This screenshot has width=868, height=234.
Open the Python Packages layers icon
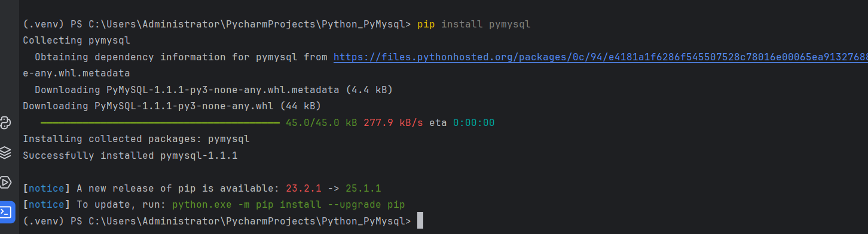[6, 152]
